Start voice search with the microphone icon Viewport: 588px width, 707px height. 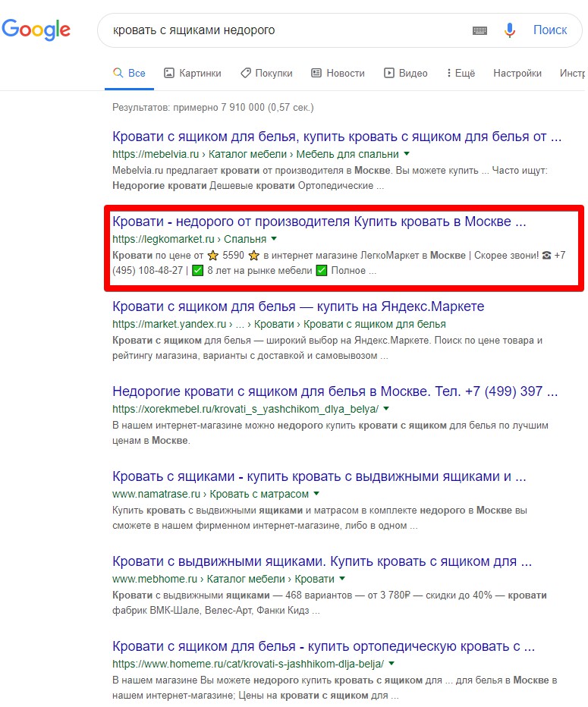click(510, 30)
